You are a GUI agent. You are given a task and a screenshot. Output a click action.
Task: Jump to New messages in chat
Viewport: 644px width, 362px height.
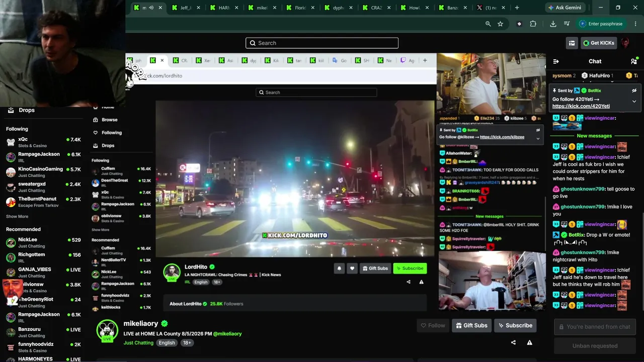point(594,136)
